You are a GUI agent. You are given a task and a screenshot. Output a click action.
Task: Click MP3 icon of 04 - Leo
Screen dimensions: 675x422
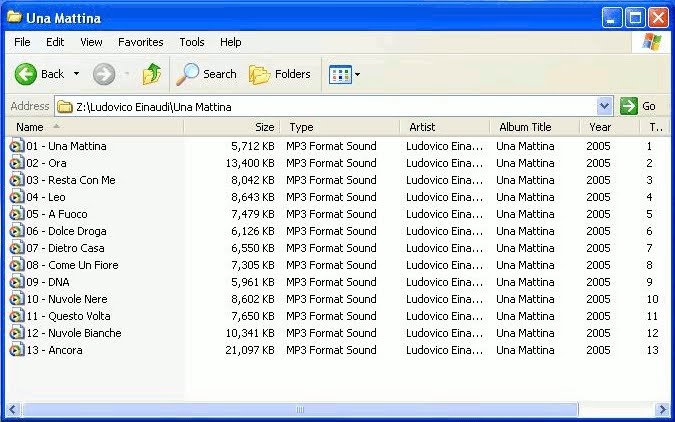click(x=16, y=197)
